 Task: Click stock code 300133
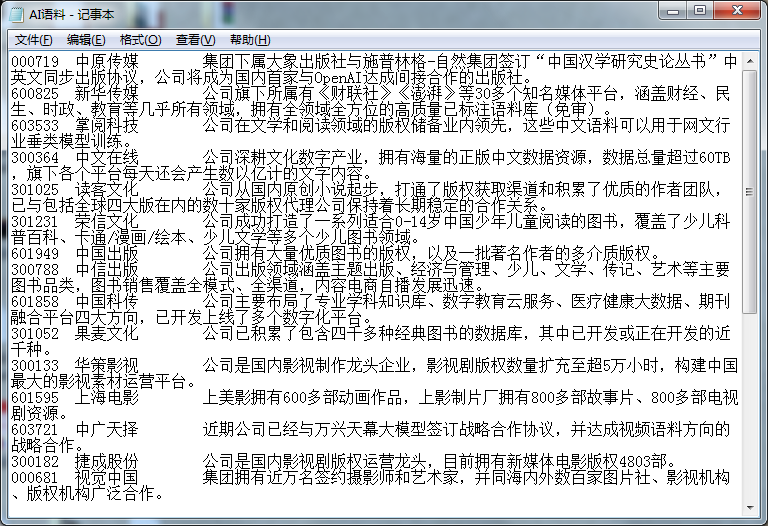[x=35, y=365]
